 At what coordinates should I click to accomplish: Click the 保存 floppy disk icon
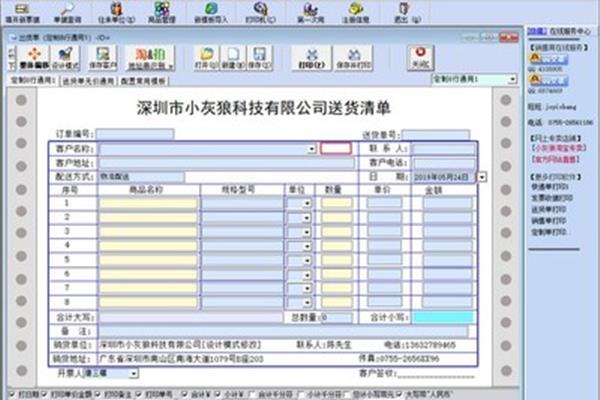pos(260,58)
